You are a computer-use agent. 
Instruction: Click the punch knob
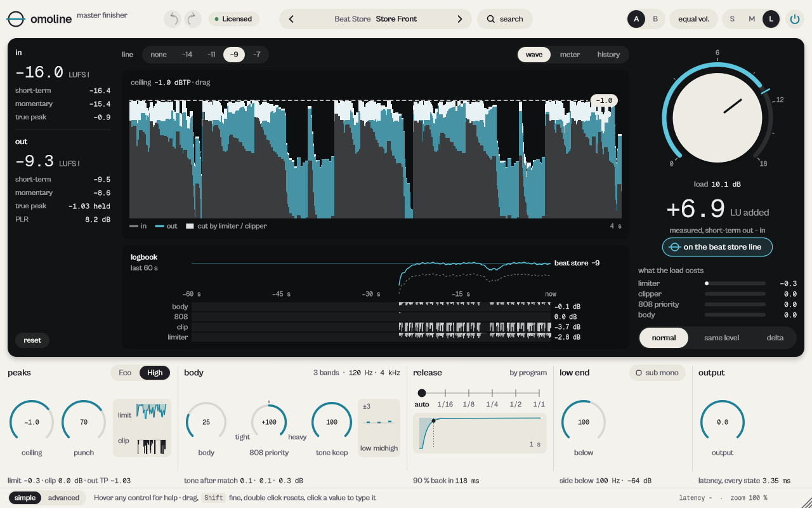(84, 422)
